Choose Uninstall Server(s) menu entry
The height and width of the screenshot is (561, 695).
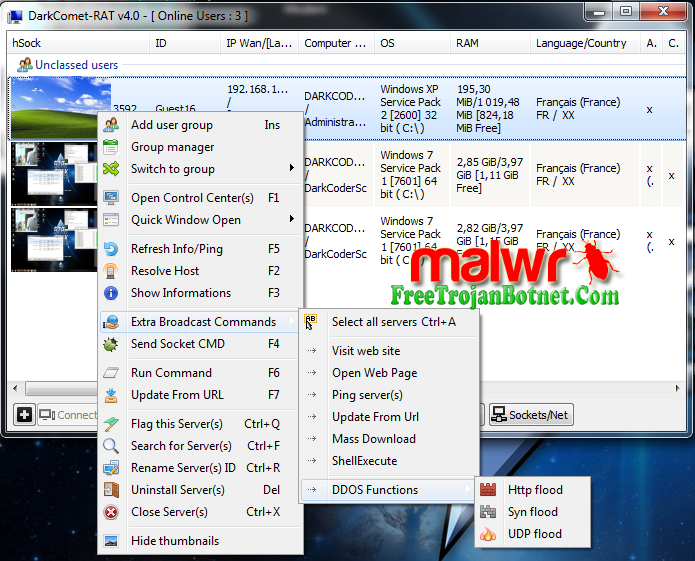(201, 490)
